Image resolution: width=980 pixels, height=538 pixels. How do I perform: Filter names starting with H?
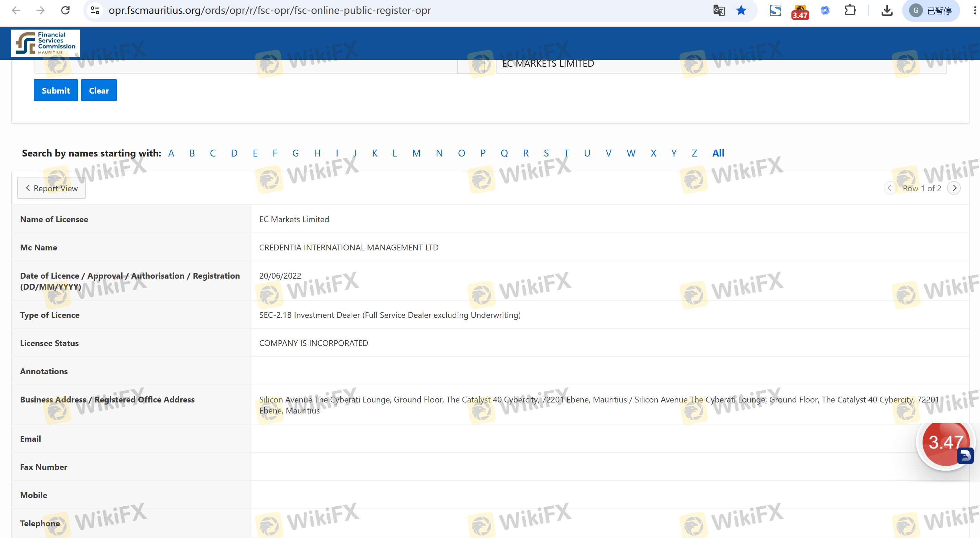[x=317, y=153]
